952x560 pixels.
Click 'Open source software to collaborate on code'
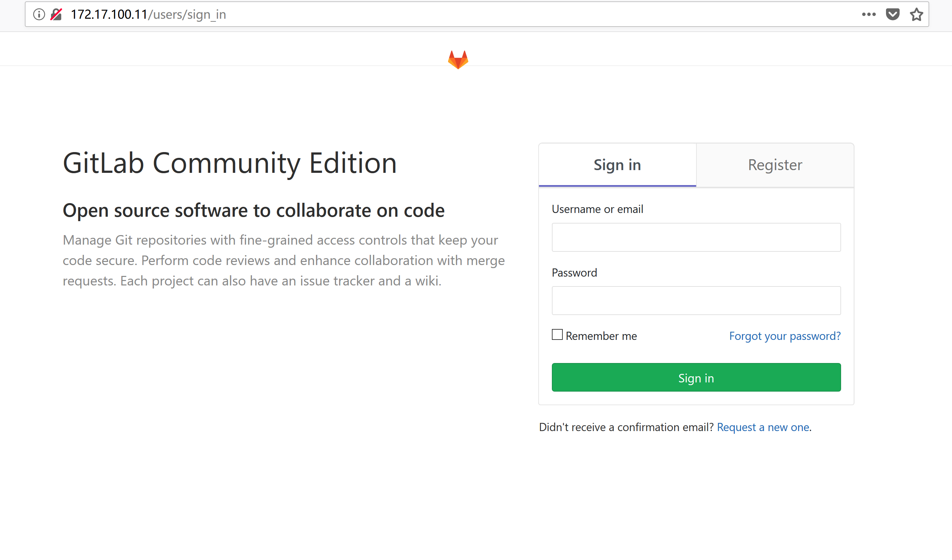coord(253,211)
